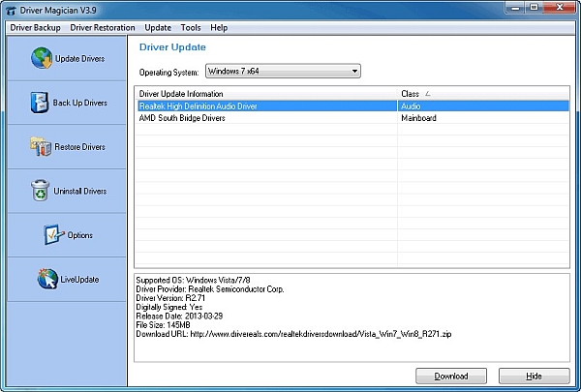Select the AMD South Bridge Drivers row

click(x=184, y=118)
